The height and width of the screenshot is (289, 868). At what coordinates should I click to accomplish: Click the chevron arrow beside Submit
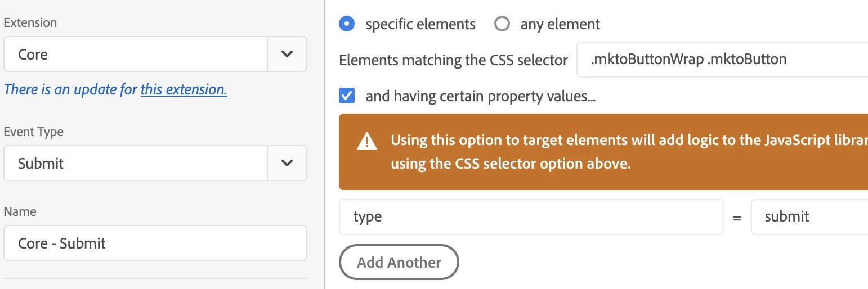(287, 164)
